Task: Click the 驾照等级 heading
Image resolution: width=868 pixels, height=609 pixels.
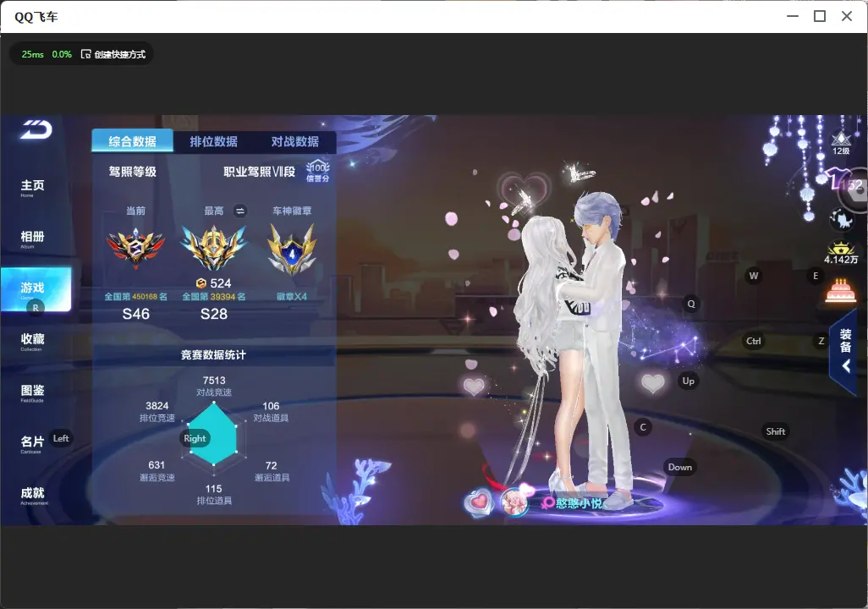Action: (132, 172)
